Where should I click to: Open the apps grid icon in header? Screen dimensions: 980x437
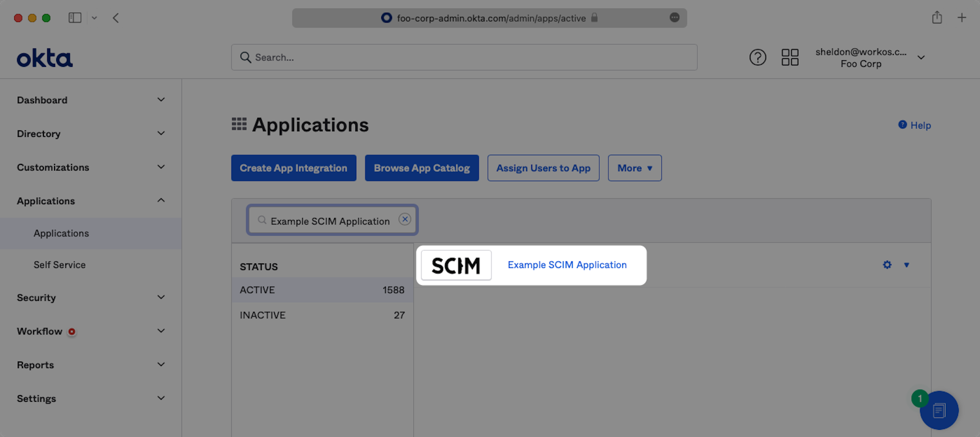pyautogui.click(x=790, y=57)
